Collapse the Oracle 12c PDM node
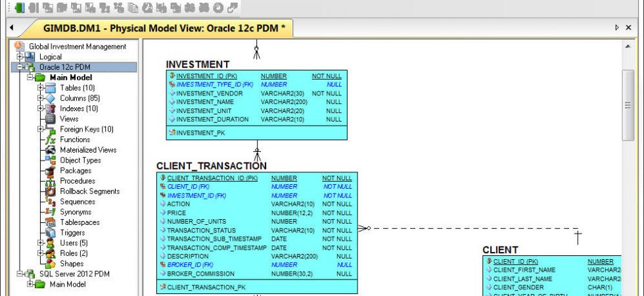 coord(20,67)
